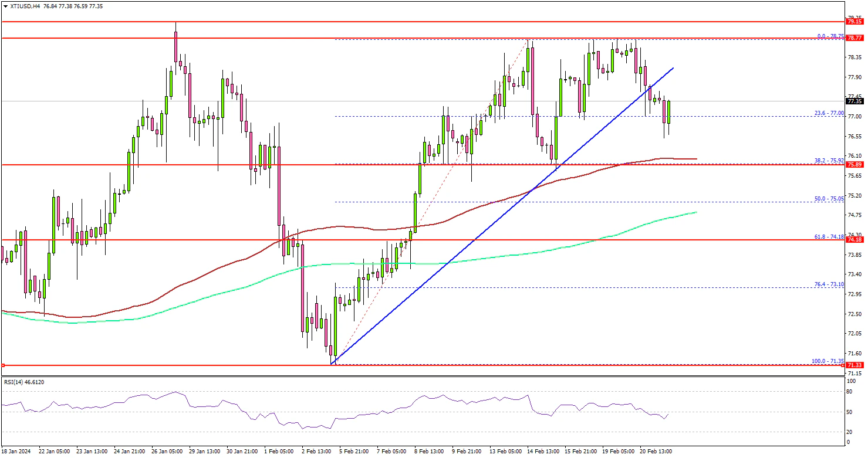
Task: Select the 20 Feb 13:00 time label
Action: [x=656, y=452]
